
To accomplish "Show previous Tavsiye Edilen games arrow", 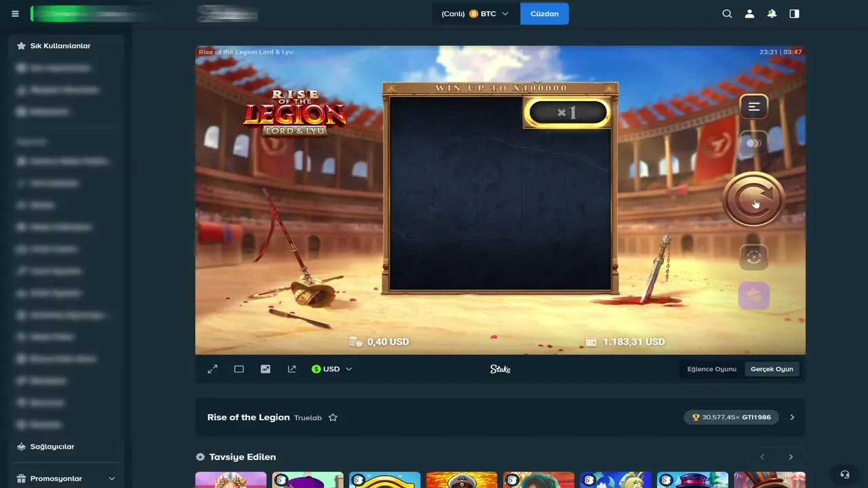I will 762,457.
